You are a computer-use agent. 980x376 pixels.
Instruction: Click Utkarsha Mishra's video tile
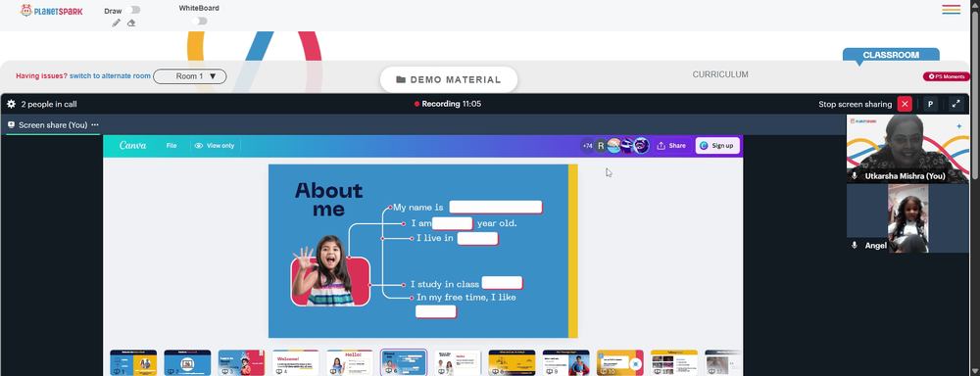point(907,149)
